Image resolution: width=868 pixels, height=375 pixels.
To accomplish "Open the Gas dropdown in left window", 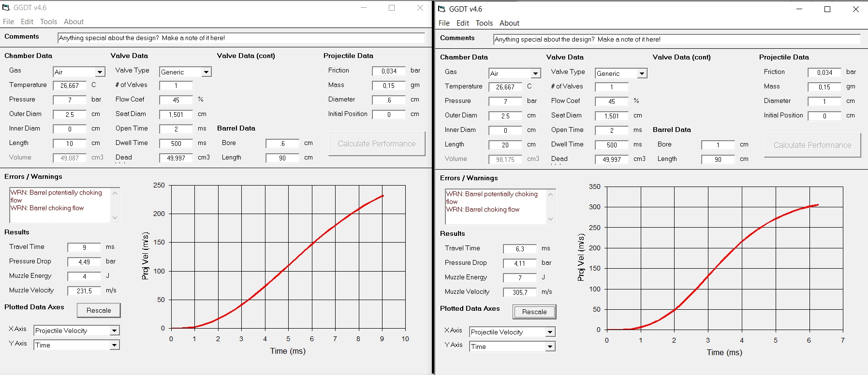I will point(100,72).
